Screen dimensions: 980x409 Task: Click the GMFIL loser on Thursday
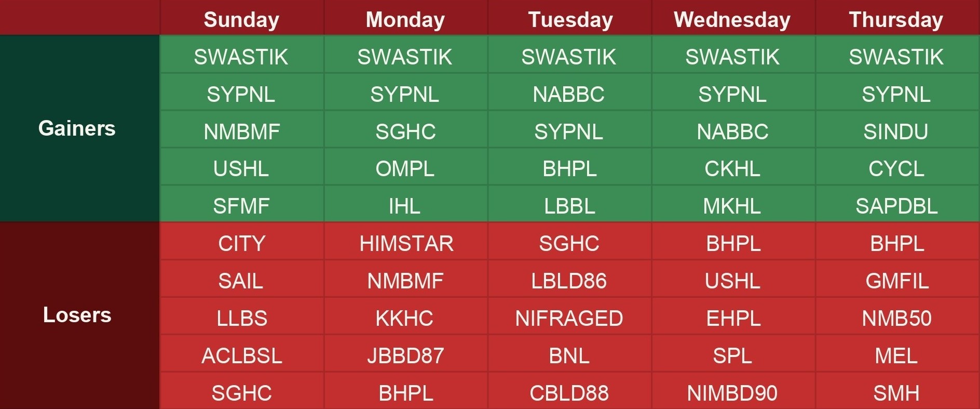pos(896,281)
